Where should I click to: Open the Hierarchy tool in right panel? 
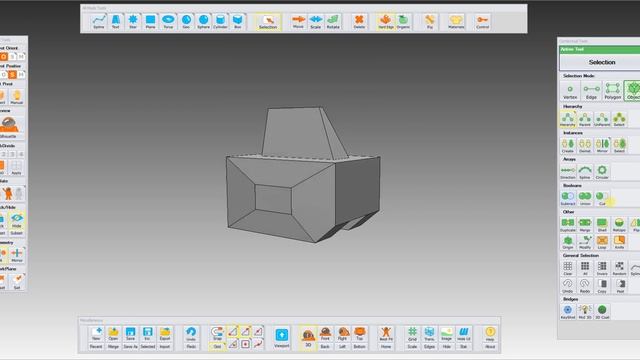point(568,119)
